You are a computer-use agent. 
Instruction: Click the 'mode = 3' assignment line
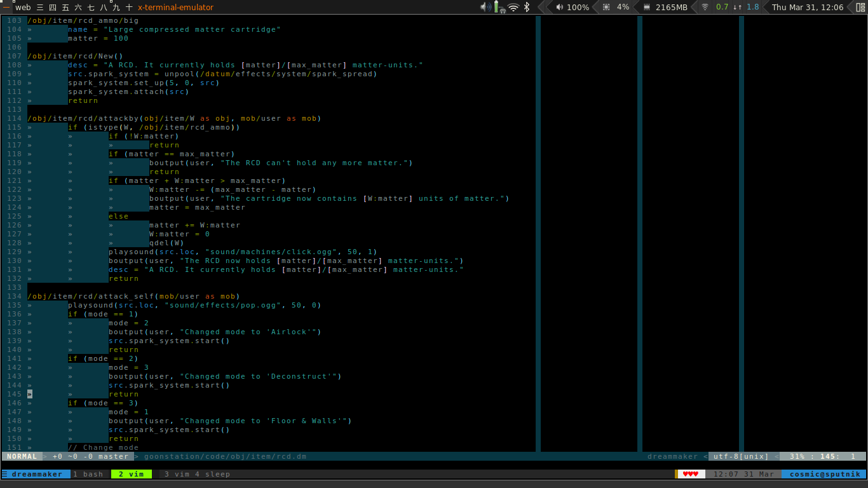[128, 367]
